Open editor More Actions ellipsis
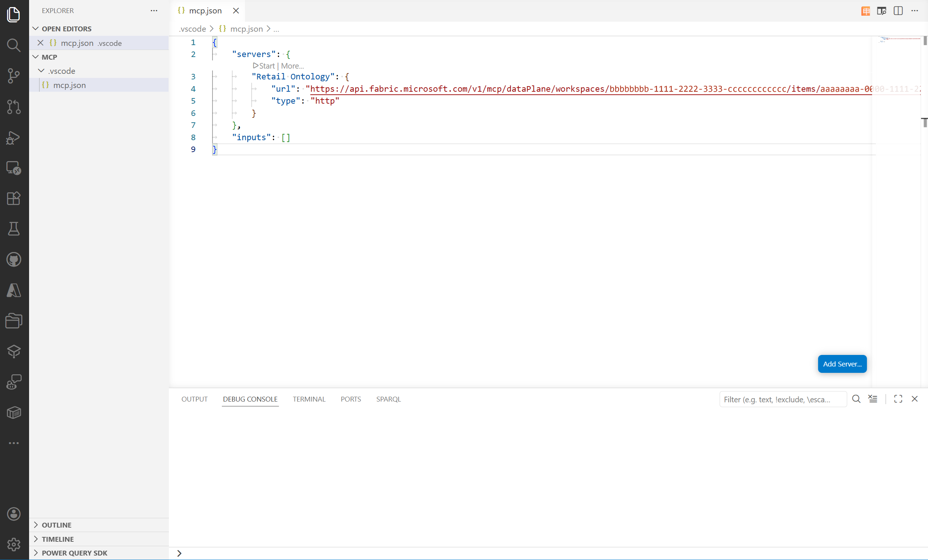 click(915, 11)
